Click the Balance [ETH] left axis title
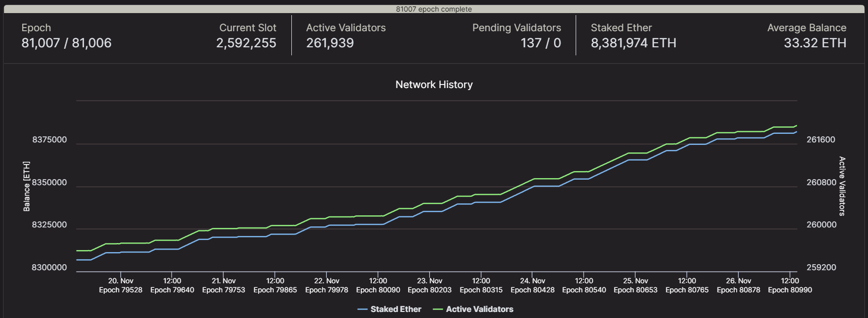The width and height of the screenshot is (868, 318). [x=27, y=186]
